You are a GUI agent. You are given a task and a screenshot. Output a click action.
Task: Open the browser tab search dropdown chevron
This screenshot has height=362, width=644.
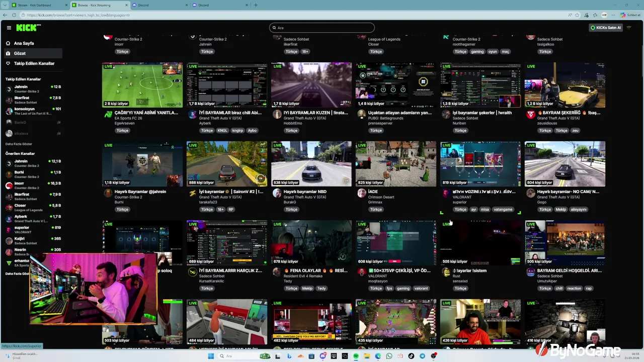[5, 5]
